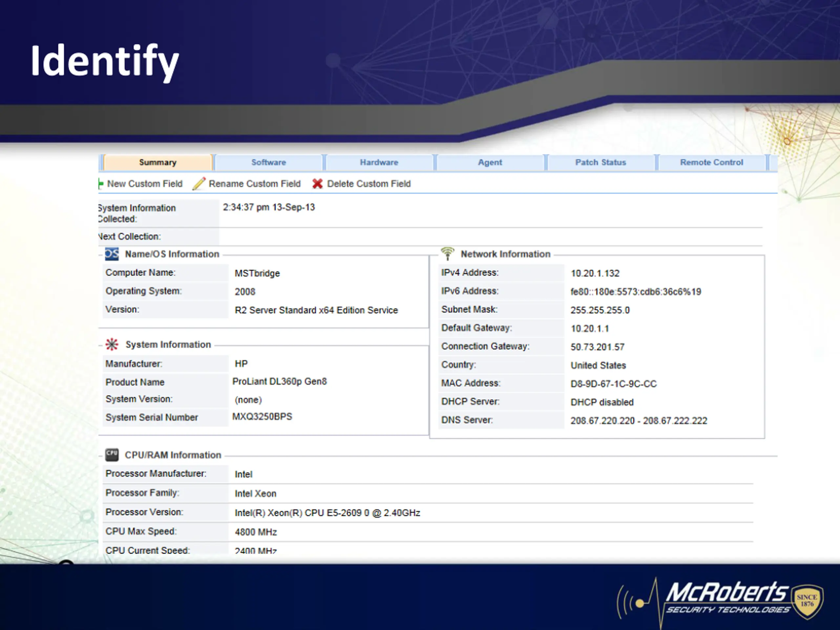
Task: Switch to the Software tab
Action: [x=268, y=162]
